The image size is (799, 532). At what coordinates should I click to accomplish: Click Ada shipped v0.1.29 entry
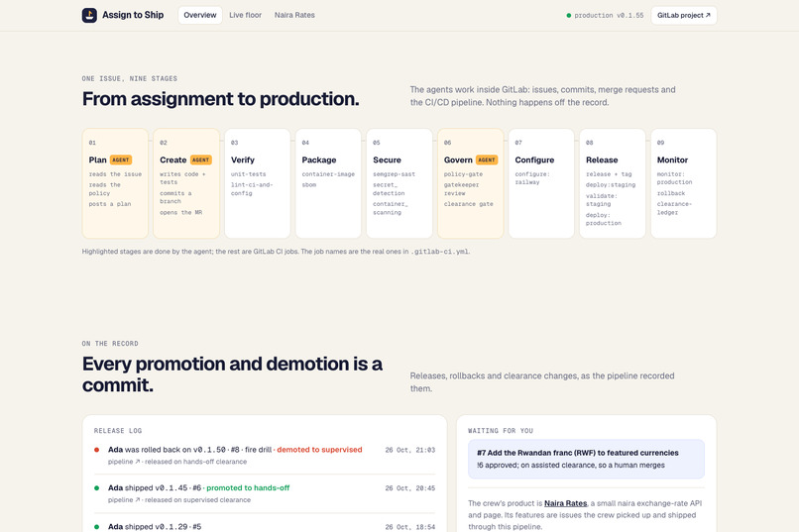pyautogui.click(x=155, y=526)
